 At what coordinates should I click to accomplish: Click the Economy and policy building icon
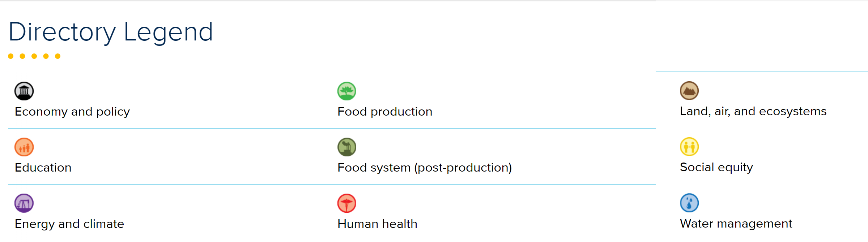click(x=24, y=91)
